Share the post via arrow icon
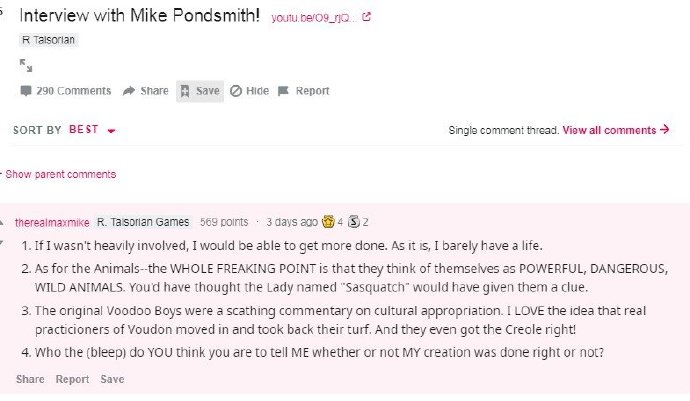The width and height of the screenshot is (690, 401). (x=145, y=91)
